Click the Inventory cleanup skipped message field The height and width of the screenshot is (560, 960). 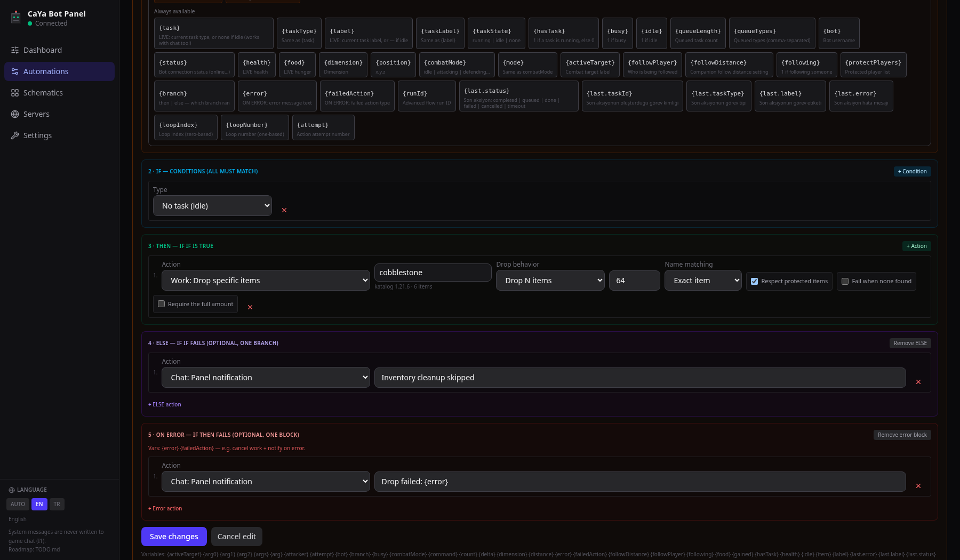click(x=640, y=378)
